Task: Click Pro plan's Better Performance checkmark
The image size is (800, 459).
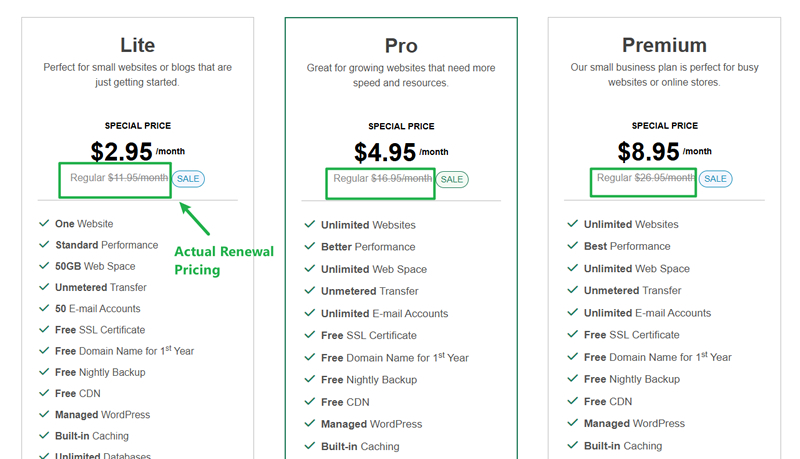Action: 308,247
